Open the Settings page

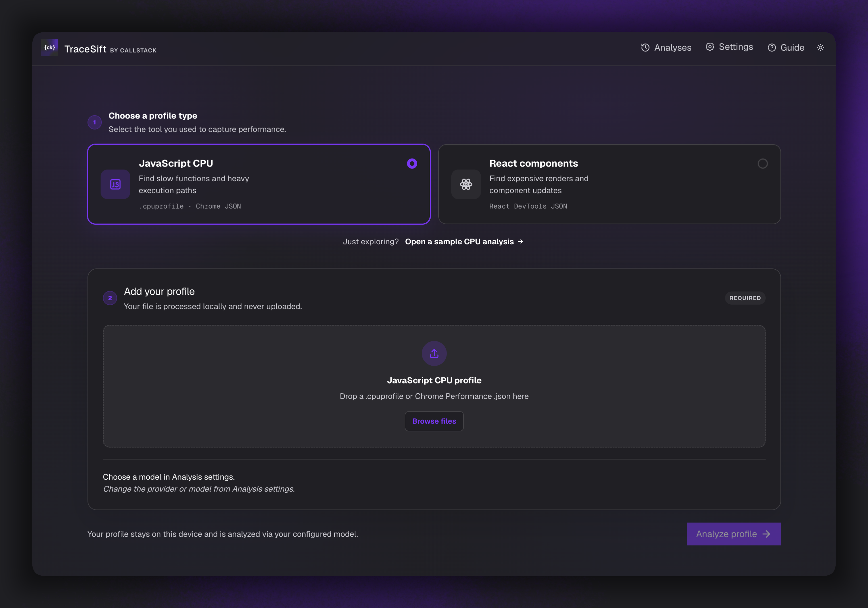click(x=729, y=47)
